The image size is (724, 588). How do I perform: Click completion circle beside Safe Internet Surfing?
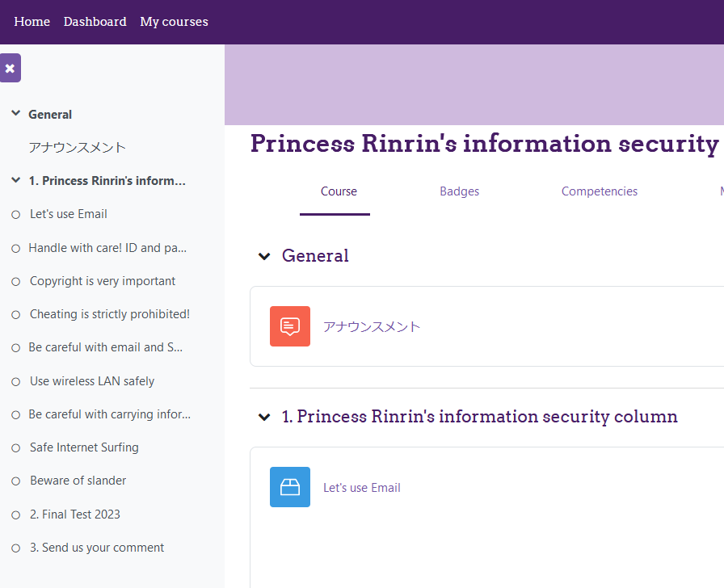tap(15, 448)
